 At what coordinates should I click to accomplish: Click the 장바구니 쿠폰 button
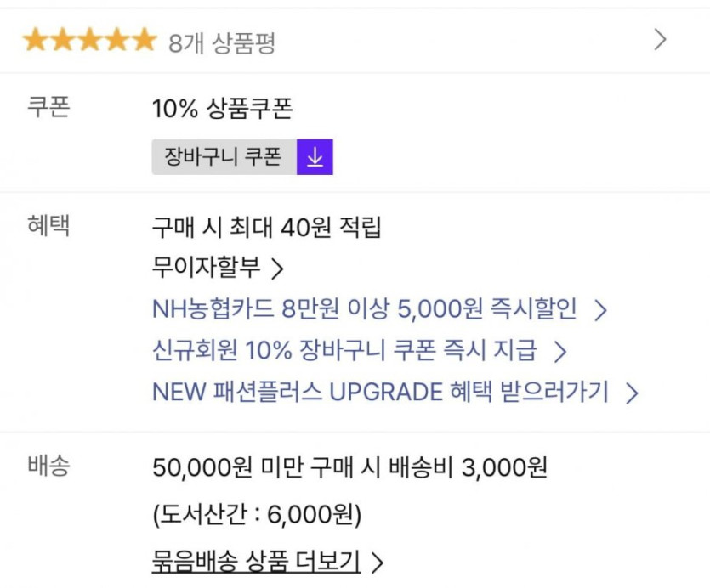point(224,157)
